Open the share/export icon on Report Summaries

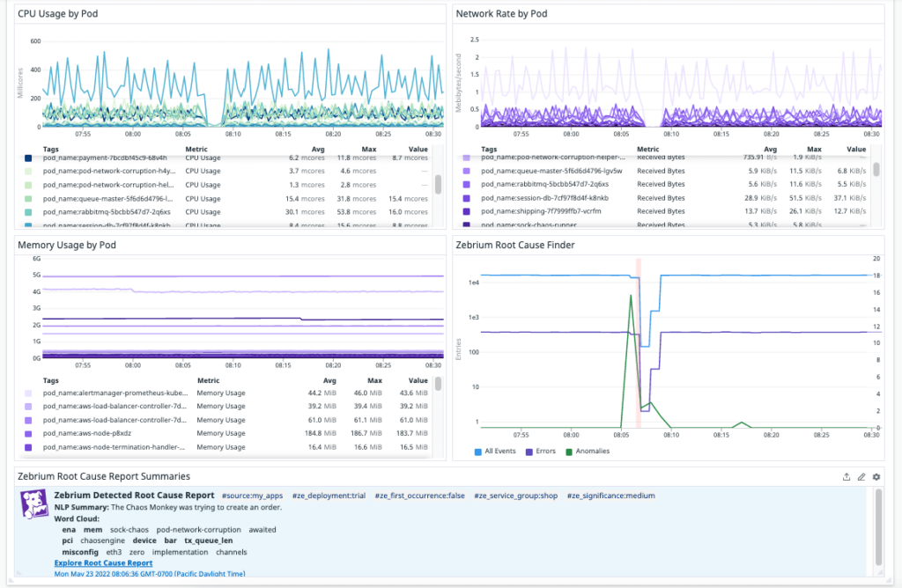[846, 476]
